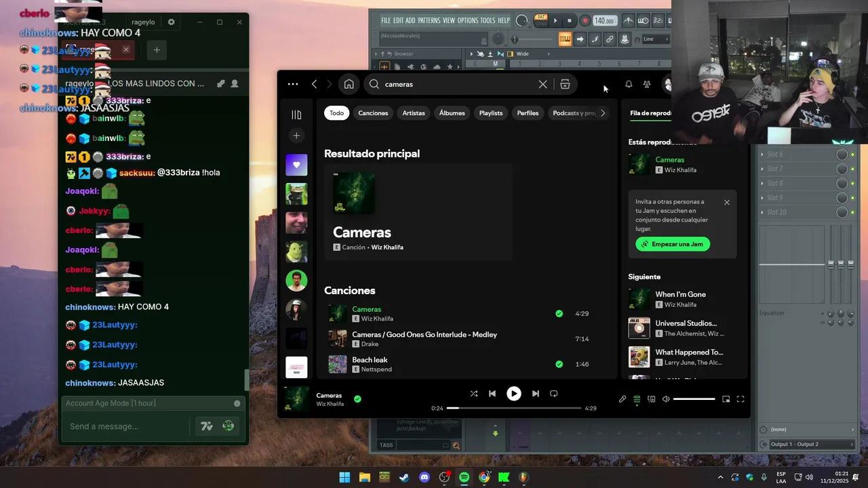This screenshot has width=868, height=488.
Task: Mute Spotify with the speaker icon
Action: pos(666,399)
